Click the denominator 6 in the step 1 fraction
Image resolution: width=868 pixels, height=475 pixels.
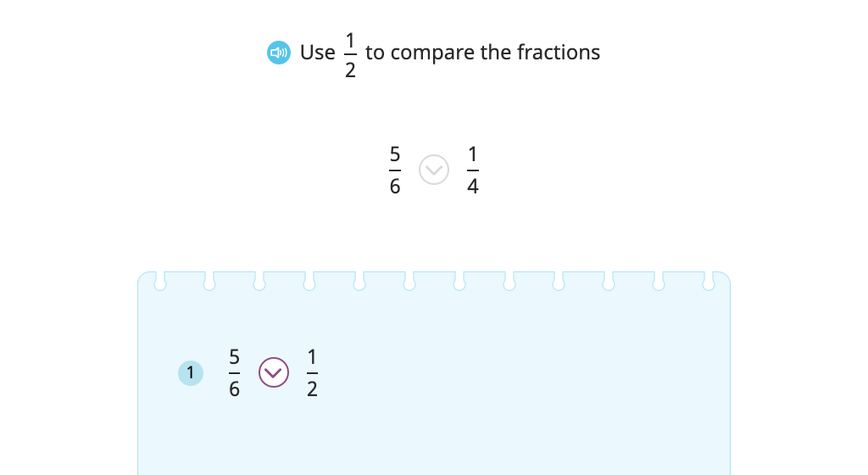[x=234, y=389]
